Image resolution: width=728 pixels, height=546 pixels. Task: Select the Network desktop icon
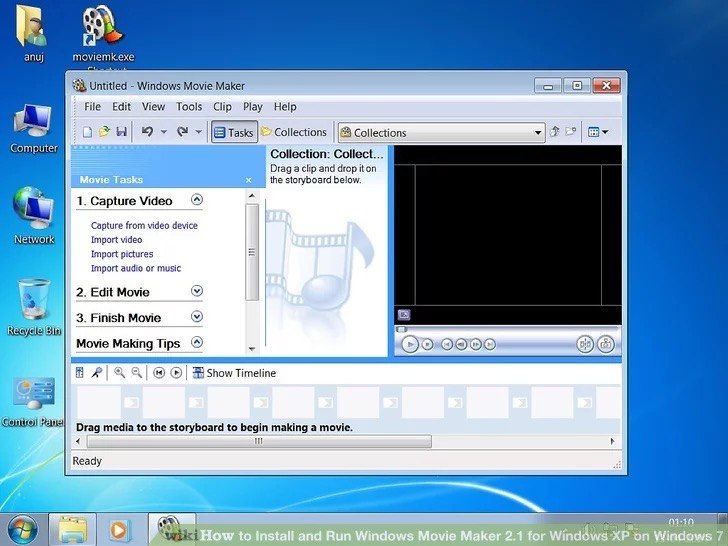tap(34, 215)
